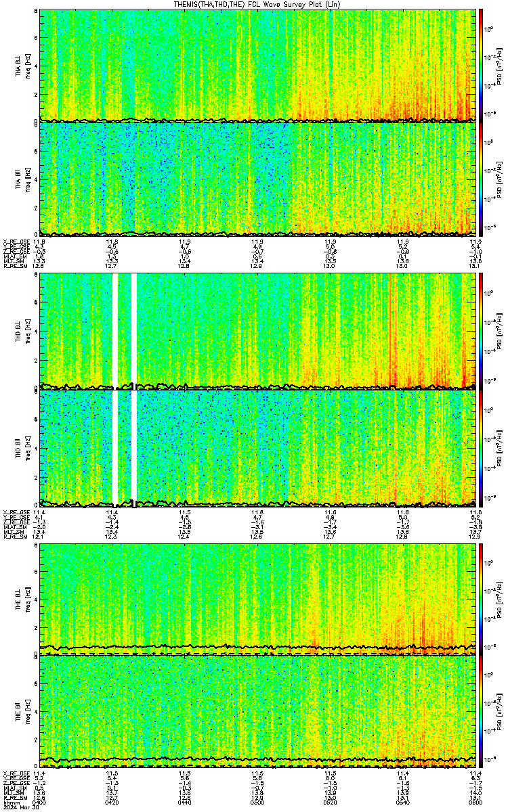508x812 pixels.
Task: Click the THA B-perpendicular freq [Hz] axis label
Action: click(26, 66)
